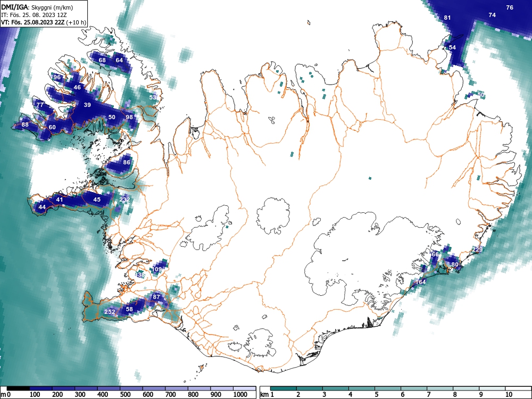532x399 pixels.
Task: Click the visibility value 41 on the map
Action: (x=60, y=199)
